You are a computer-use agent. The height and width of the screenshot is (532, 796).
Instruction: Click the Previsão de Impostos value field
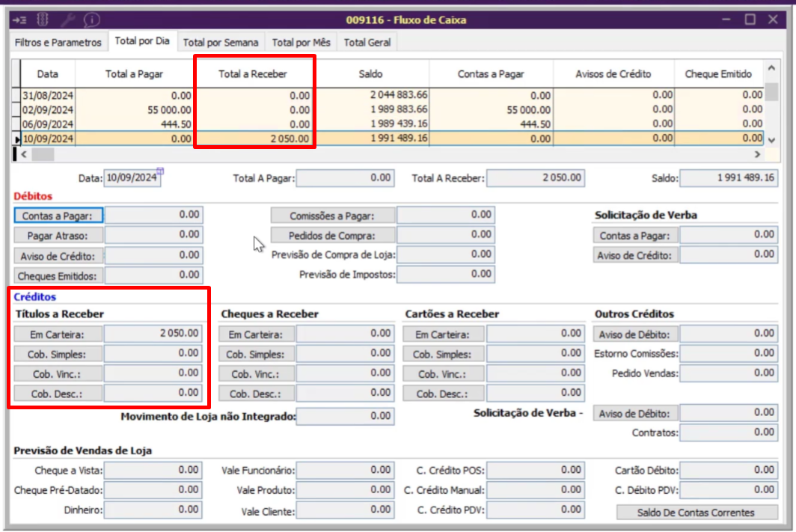coord(446,275)
